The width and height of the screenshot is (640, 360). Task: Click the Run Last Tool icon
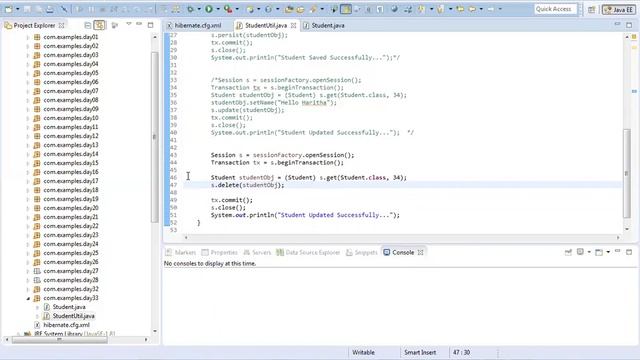tap(228, 9)
